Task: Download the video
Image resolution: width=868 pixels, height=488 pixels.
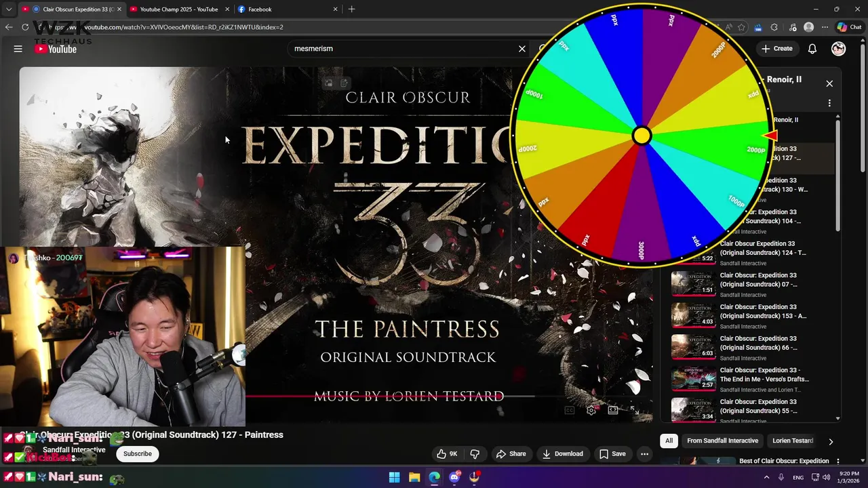Action: point(562,454)
